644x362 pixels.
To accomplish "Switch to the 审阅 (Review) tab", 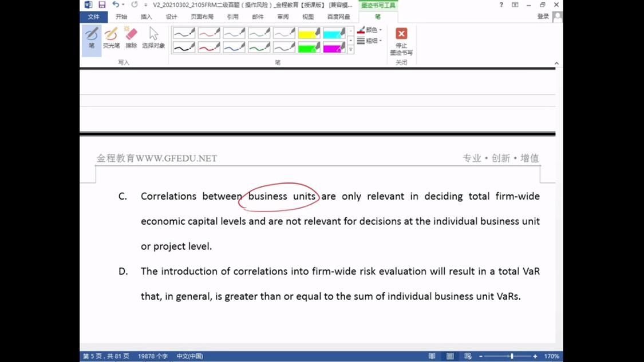I will [x=283, y=17].
